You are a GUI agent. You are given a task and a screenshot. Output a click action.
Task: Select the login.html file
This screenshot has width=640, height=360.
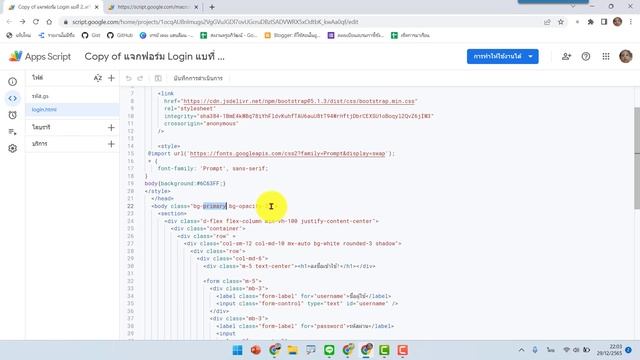coord(72,109)
